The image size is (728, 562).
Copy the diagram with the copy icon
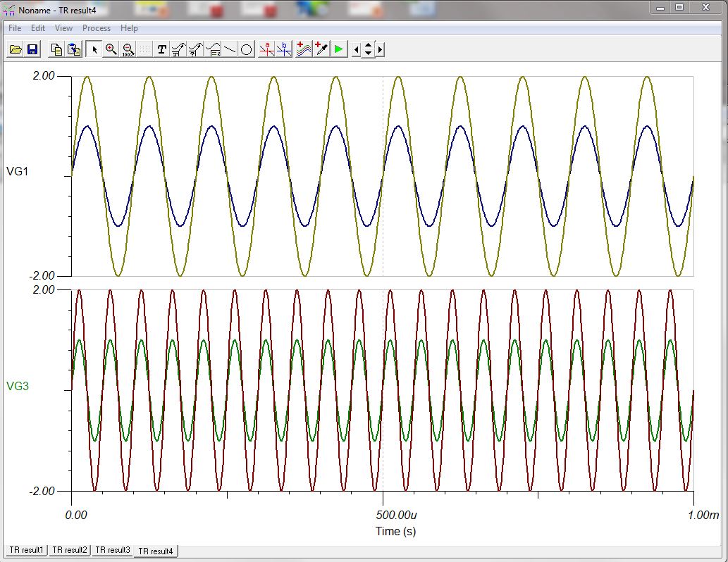[x=56, y=49]
